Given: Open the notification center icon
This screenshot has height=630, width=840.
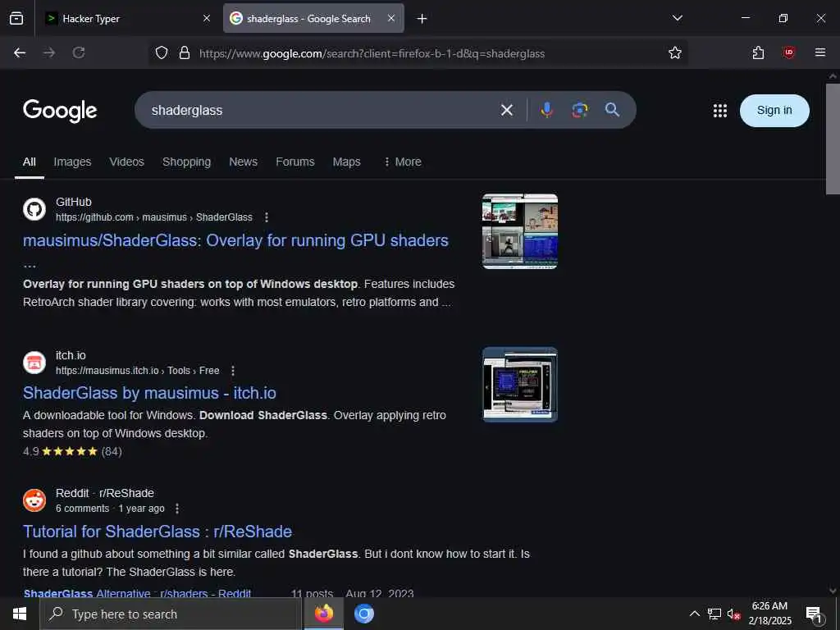Looking at the screenshot, I should pyautogui.click(x=814, y=614).
